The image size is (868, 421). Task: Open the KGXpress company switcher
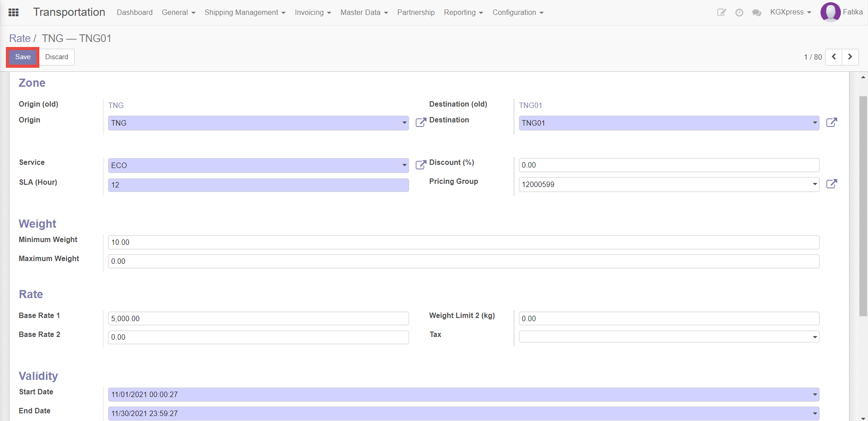click(791, 12)
